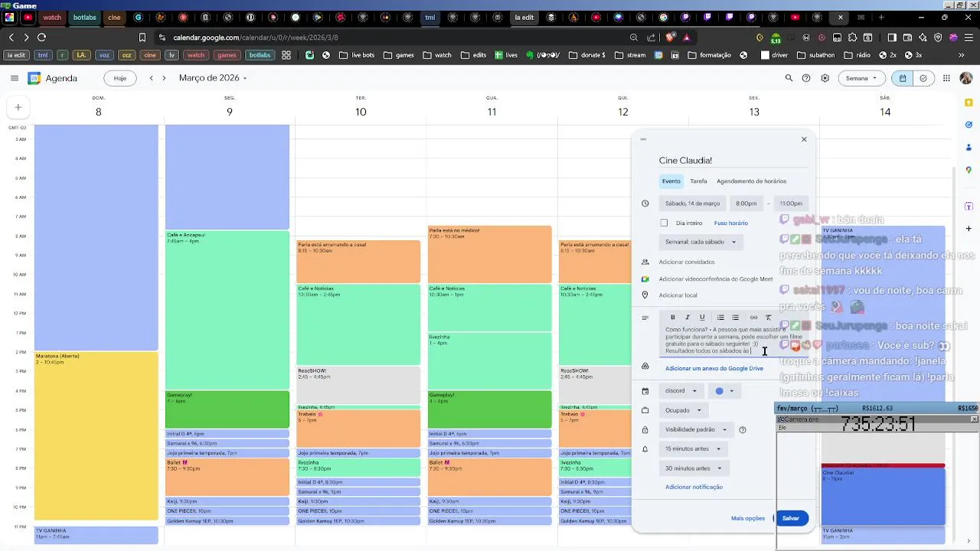
Task: Select the Tarefa tab
Action: (x=698, y=181)
